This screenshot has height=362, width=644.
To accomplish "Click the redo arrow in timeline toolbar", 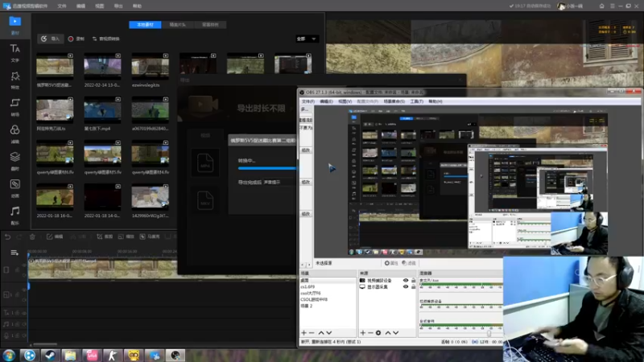I will point(19,237).
